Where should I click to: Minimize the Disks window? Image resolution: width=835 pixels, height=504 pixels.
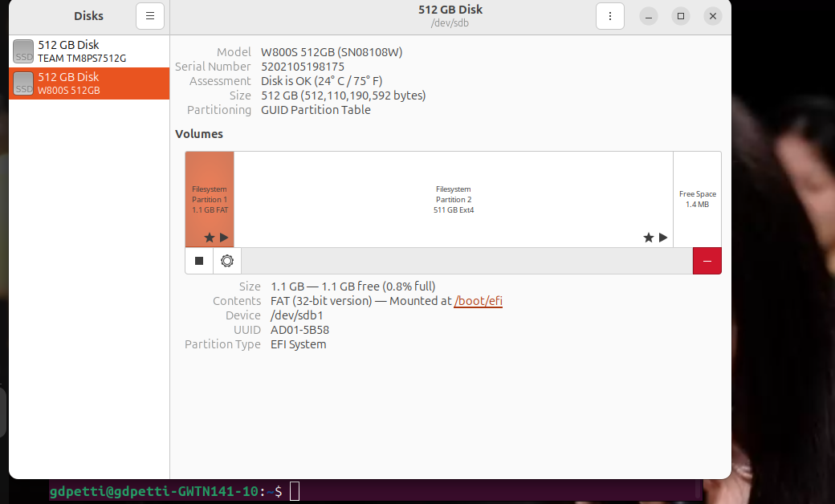pos(649,16)
